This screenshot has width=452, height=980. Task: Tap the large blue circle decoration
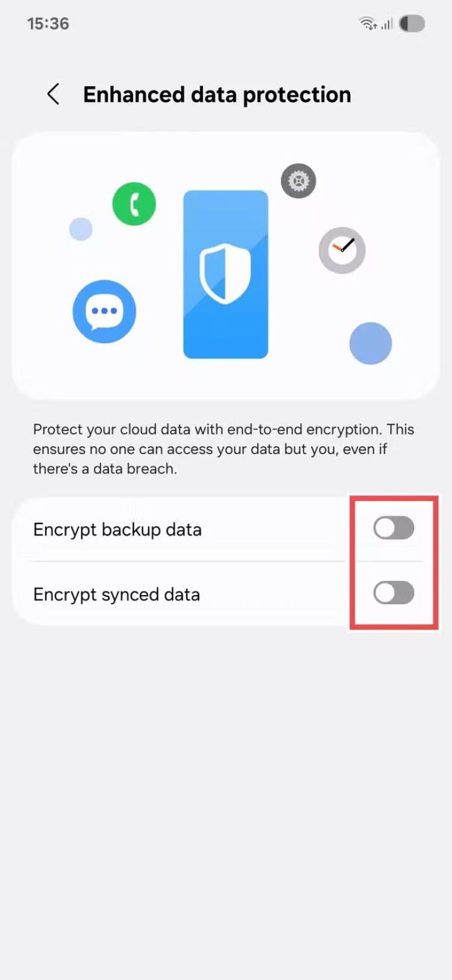tap(371, 343)
